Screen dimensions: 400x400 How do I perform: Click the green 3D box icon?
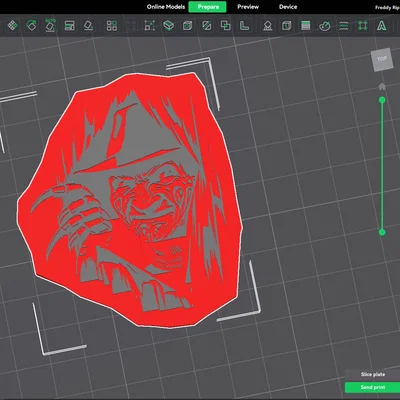coord(169,26)
